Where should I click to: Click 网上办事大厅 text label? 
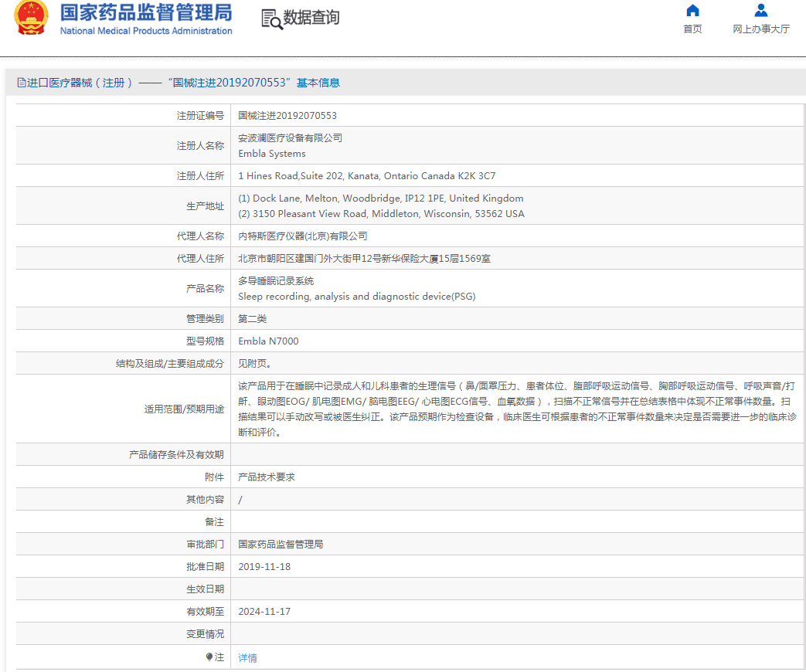coord(760,29)
